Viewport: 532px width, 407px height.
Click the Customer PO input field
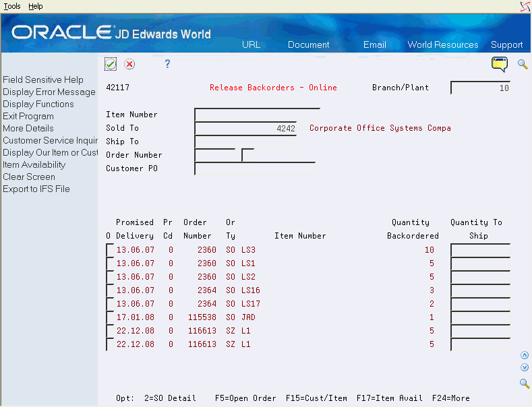click(x=255, y=168)
